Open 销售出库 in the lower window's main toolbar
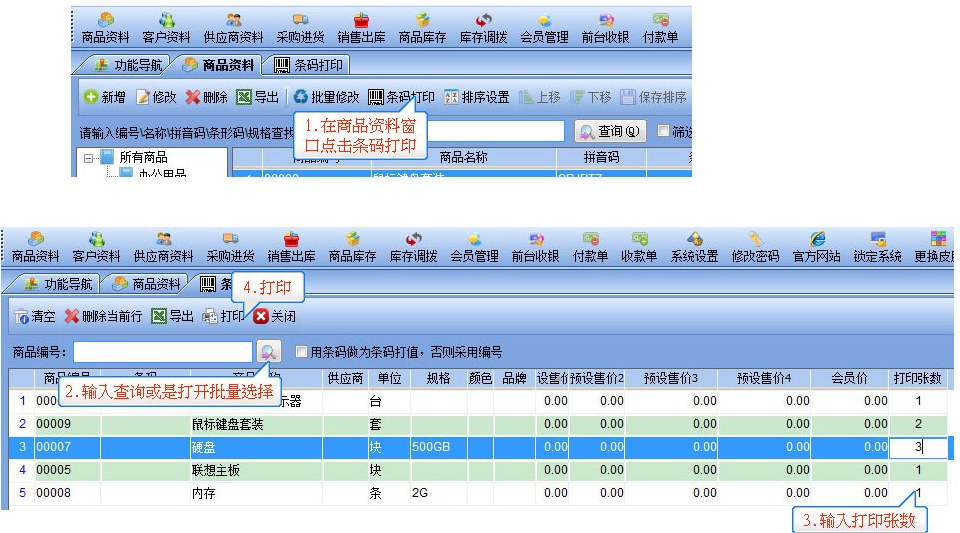Viewport: 960px width, 533px height. [291, 247]
